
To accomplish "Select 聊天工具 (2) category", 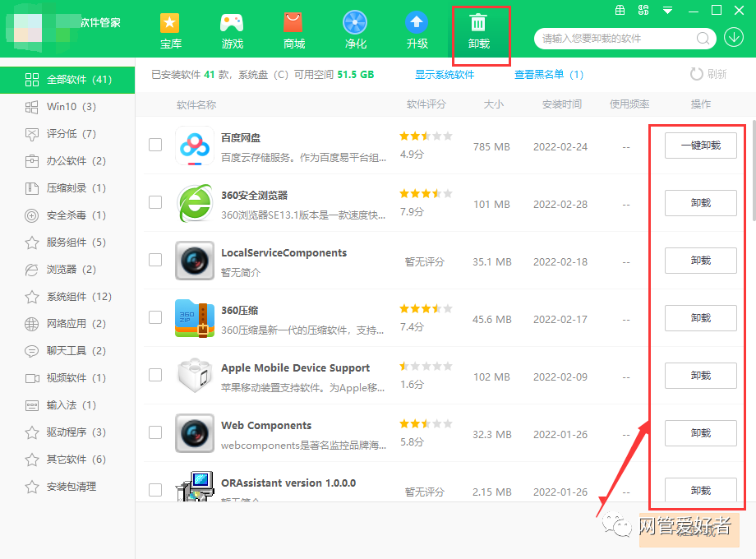I will click(x=67, y=351).
